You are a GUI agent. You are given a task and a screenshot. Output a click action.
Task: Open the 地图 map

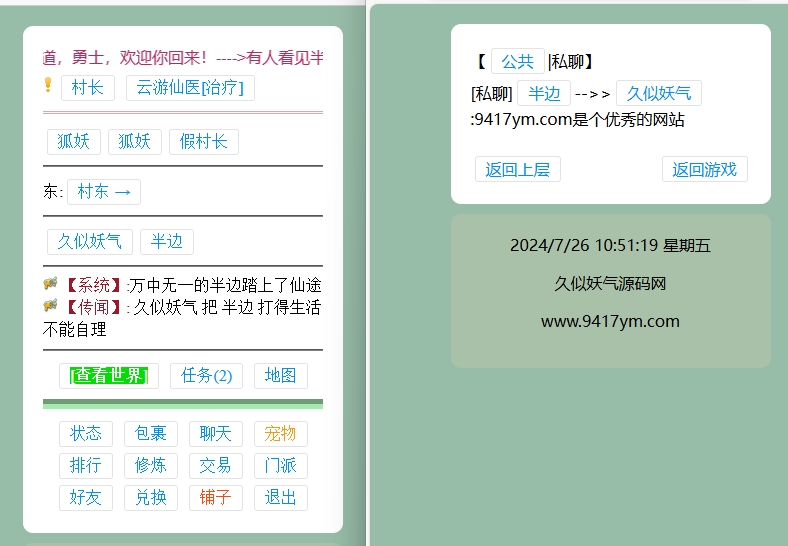pyautogui.click(x=281, y=376)
